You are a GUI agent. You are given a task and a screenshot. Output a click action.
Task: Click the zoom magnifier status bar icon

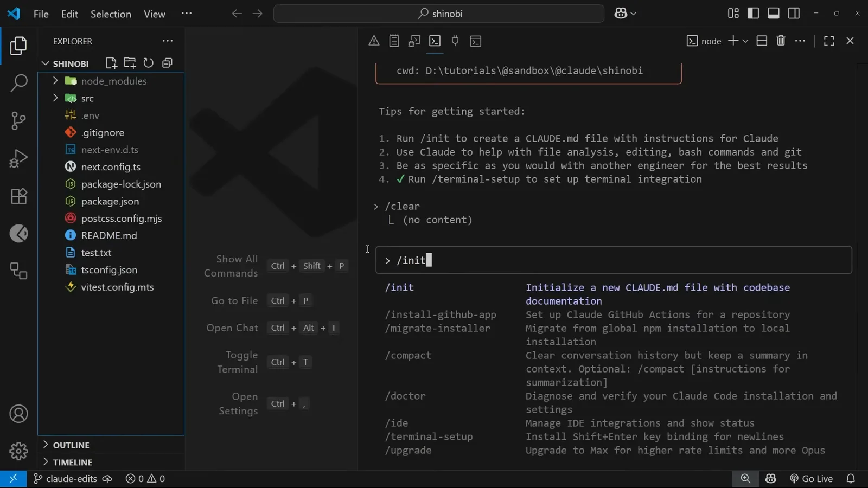pyautogui.click(x=745, y=479)
